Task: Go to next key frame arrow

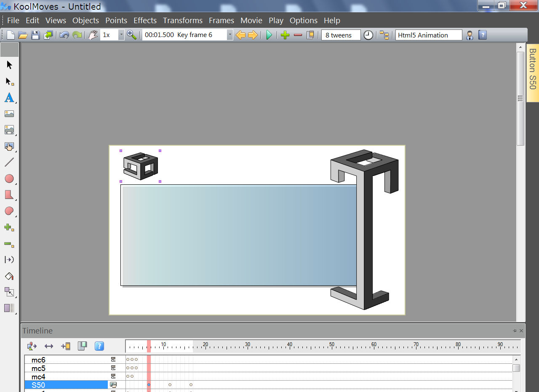Action: [x=253, y=35]
